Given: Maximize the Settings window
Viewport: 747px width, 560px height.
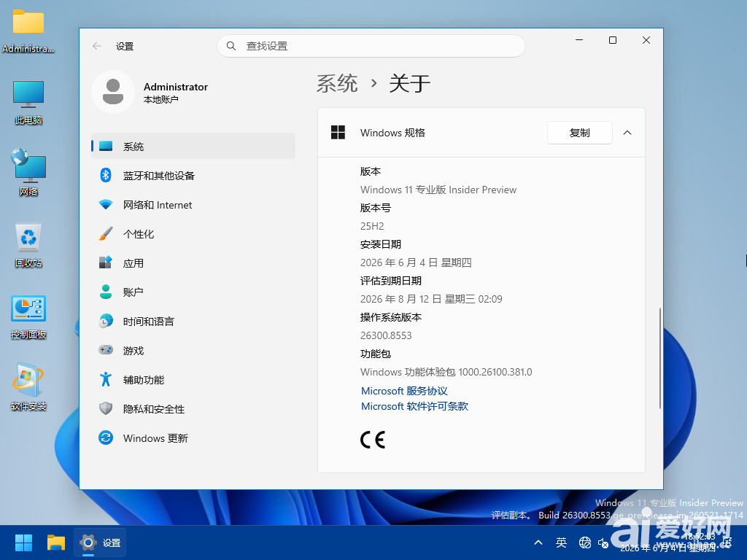Looking at the screenshot, I should click(x=613, y=41).
